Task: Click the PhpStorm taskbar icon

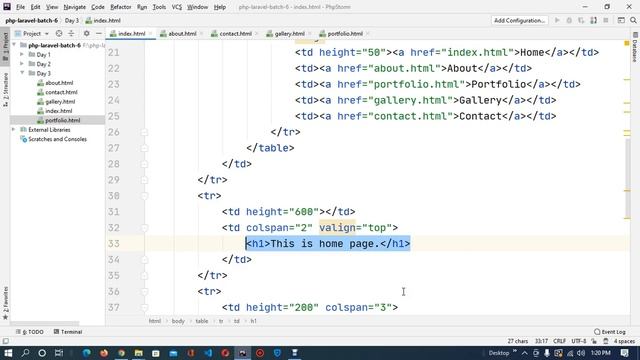Action: tap(242, 353)
